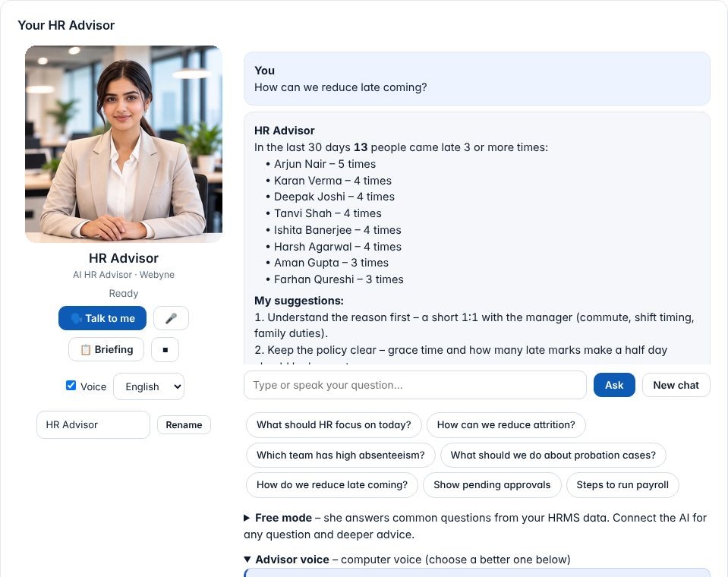The height and width of the screenshot is (577, 728).
Task: Open the English language dropdown
Action: click(149, 386)
